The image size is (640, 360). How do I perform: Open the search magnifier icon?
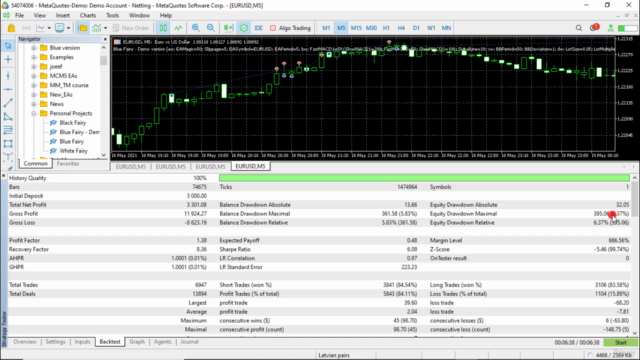pyautogui.click(x=579, y=28)
